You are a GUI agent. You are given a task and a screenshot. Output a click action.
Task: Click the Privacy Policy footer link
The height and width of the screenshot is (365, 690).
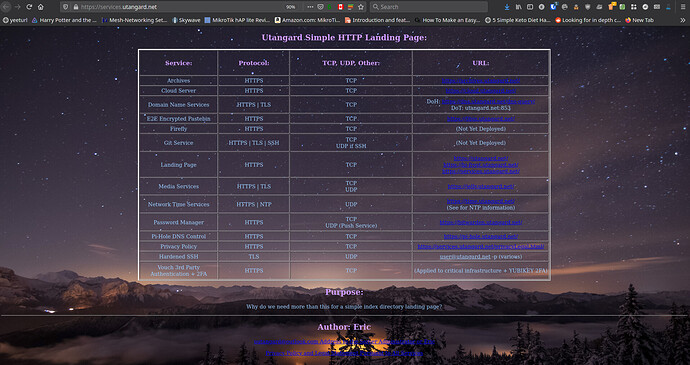[344, 353]
